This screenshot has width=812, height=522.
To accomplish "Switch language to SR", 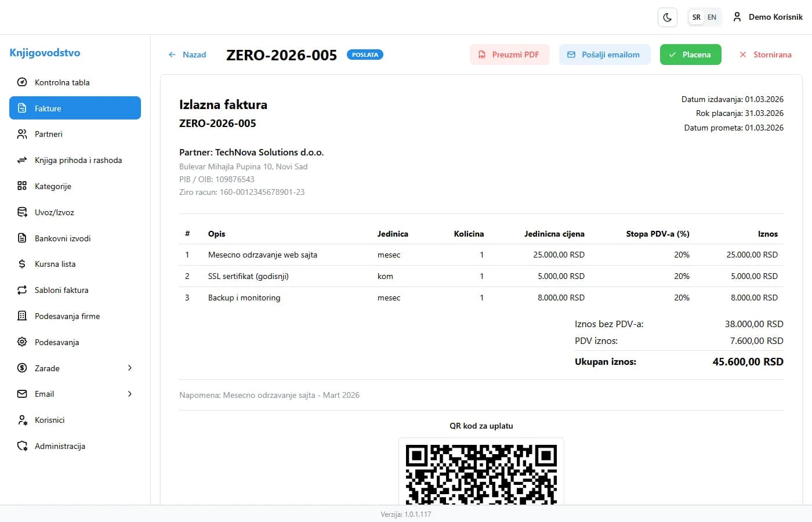I will [x=697, y=17].
